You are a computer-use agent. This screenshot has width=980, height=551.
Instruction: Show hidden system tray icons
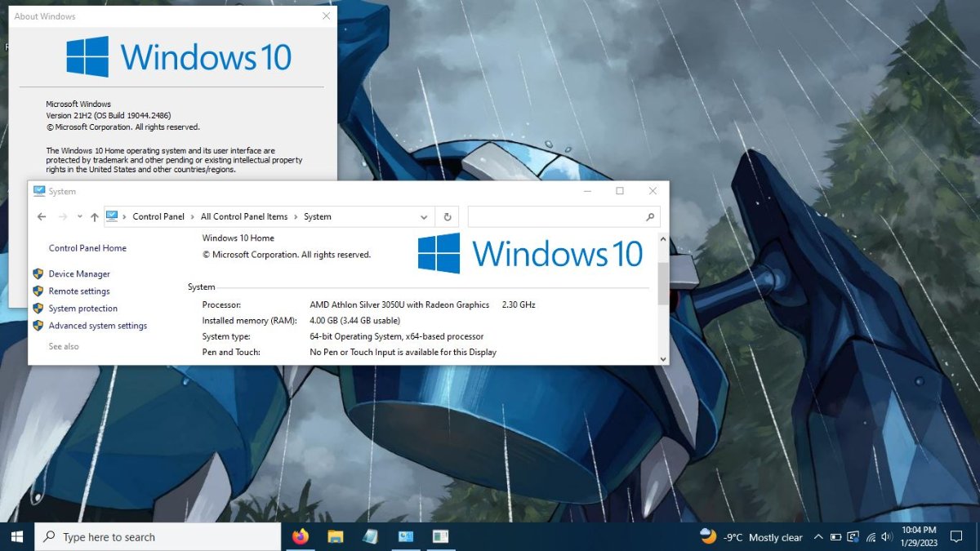pos(818,536)
